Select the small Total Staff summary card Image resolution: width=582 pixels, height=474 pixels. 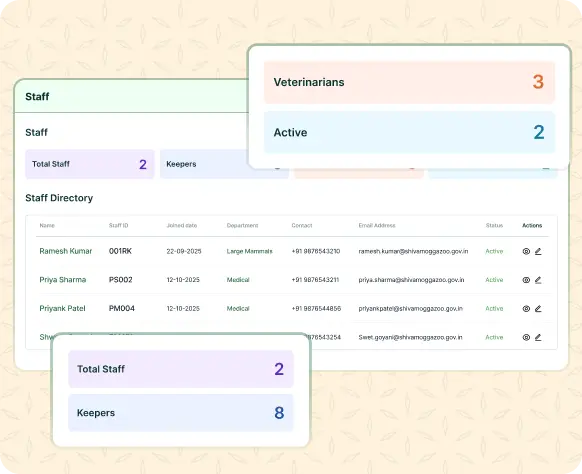point(89,164)
